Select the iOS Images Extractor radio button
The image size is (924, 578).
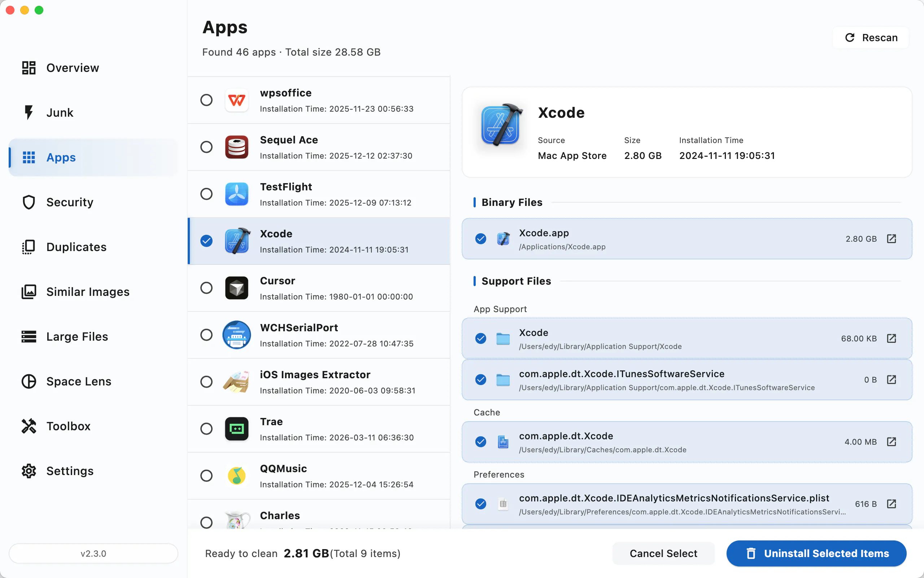206,381
